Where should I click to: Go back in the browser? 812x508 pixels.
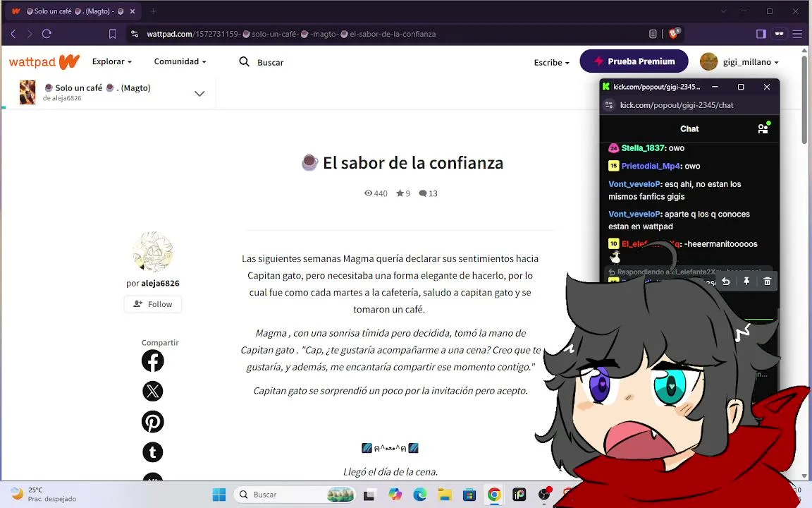click(x=13, y=34)
